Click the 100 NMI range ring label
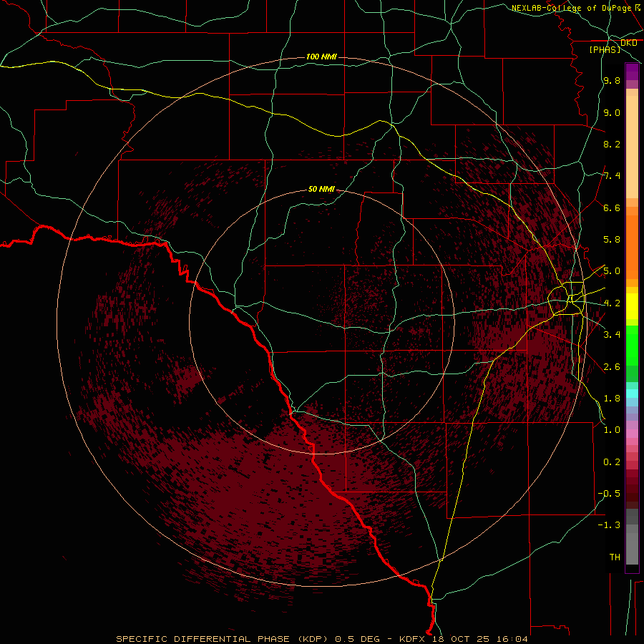The image size is (644, 644). (321, 57)
